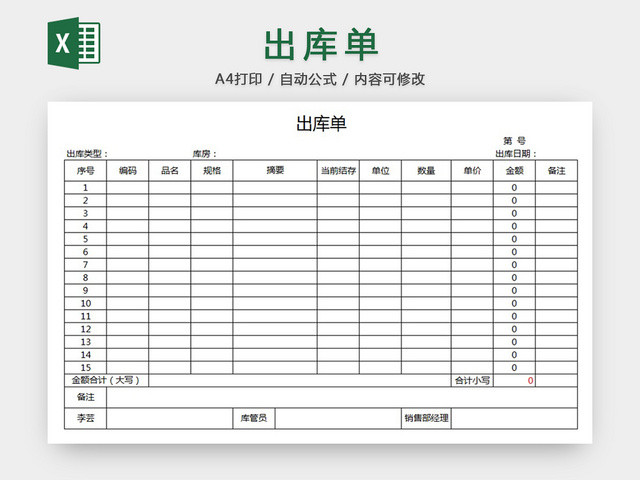The image size is (640, 480).
Task: Click row number 9 in 序号 column
Action: pyautogui.click(x=85, y=291)
